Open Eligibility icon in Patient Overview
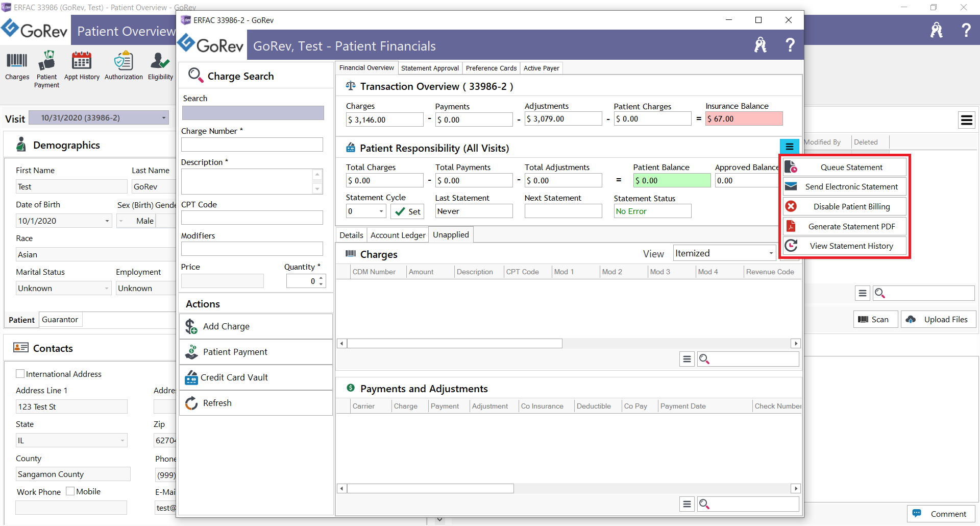Screen dimensions: 980x526 160,65
